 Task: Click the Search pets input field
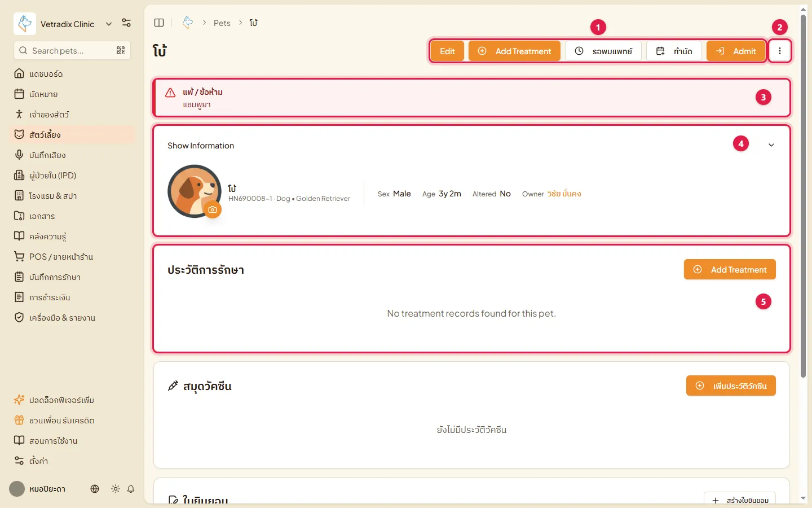(x=72, y=50)
